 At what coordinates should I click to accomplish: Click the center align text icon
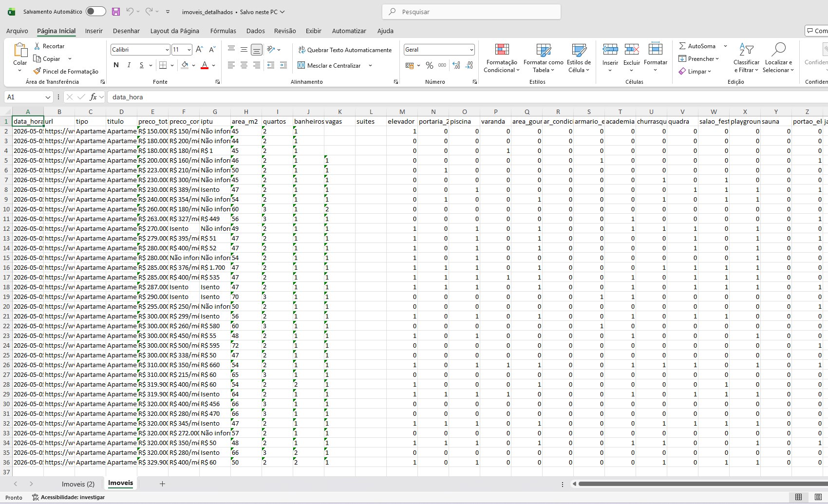(244, 65)
